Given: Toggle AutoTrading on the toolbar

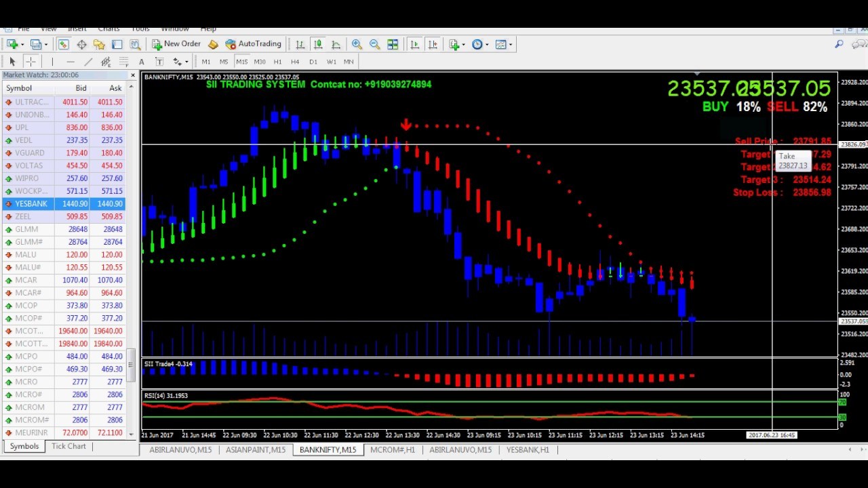Looking at the screenshot, I should pyautogui.click(x=254, y=44).
